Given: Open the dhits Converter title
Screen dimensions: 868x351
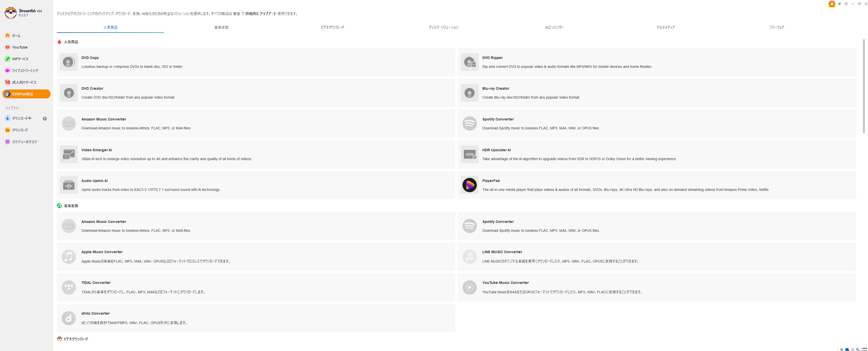Looking at the screenshot, I should pos(95,313).
